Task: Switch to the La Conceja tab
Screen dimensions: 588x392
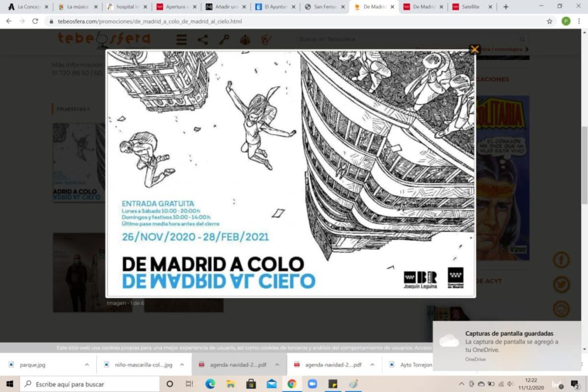Action: click(x=29, y=7)
